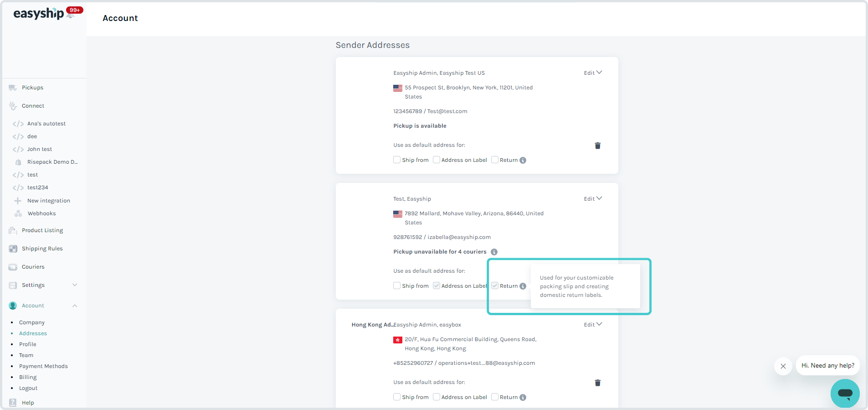Click Return info icon on Mohave Valley address
This screenshot has width=868, height=410.
click(x=523, y=286)
